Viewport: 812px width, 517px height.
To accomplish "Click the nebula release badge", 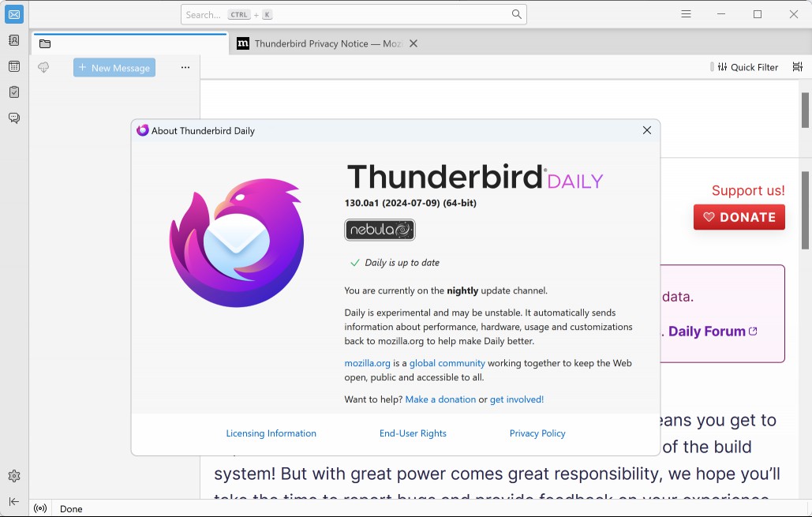I will [x=380, y=230].
